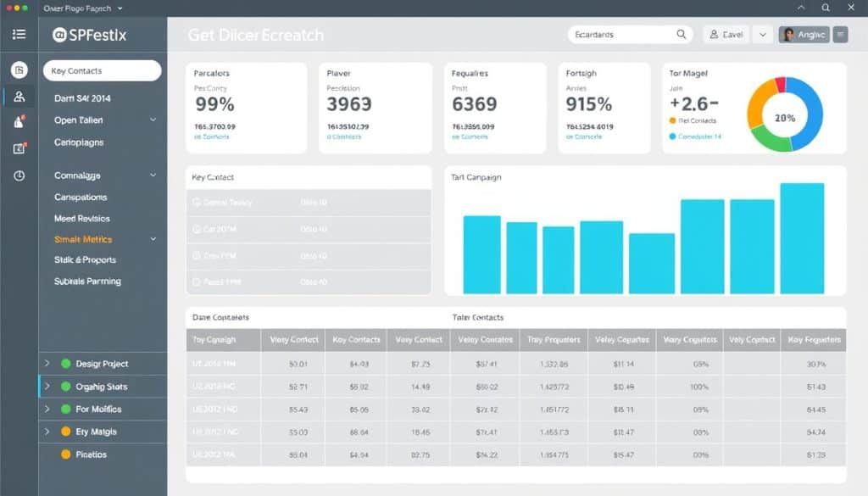Click the Key Contacts pill button

click(x=103, y=71)
